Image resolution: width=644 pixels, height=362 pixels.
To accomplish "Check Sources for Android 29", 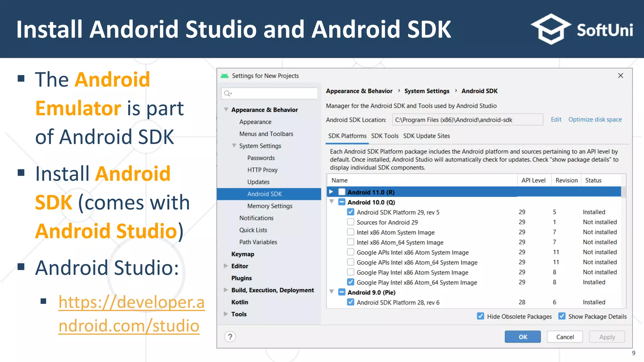I will coord(351,222).
